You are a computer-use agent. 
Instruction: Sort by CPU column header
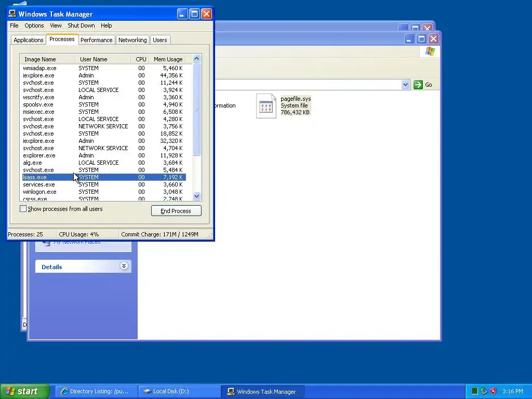(140, 59)
